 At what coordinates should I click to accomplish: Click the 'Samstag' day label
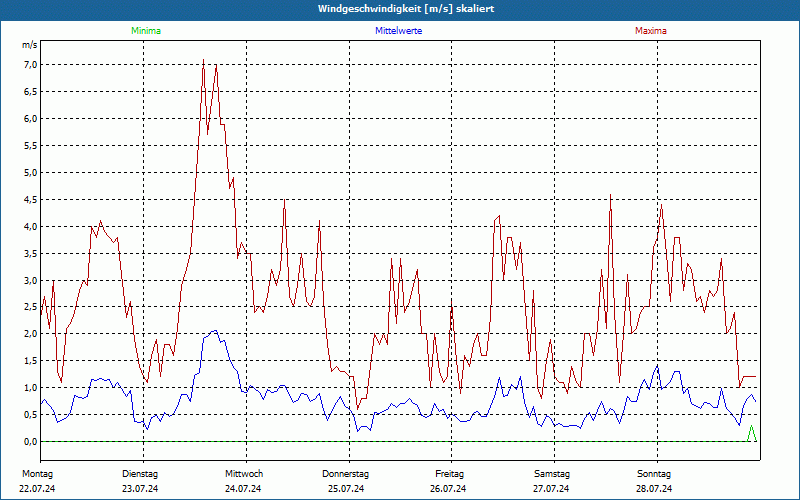point(552,474)
